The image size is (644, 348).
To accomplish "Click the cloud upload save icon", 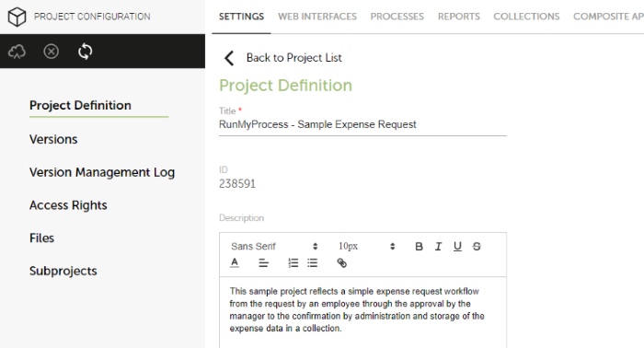I will (17, 52).
